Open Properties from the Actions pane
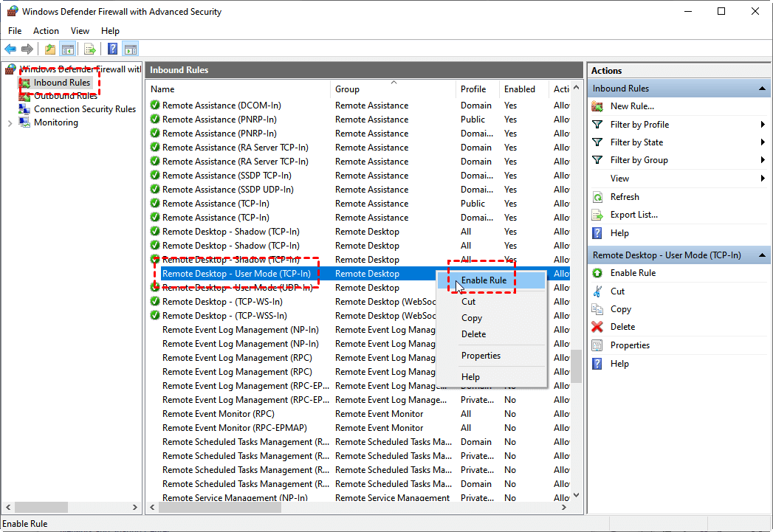Screen dimensions: 773x532 pyautogui.click(x=630, y=345)
